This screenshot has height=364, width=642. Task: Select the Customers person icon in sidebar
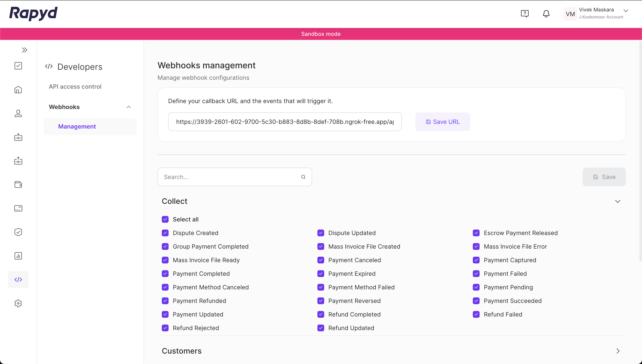[18, 113]
